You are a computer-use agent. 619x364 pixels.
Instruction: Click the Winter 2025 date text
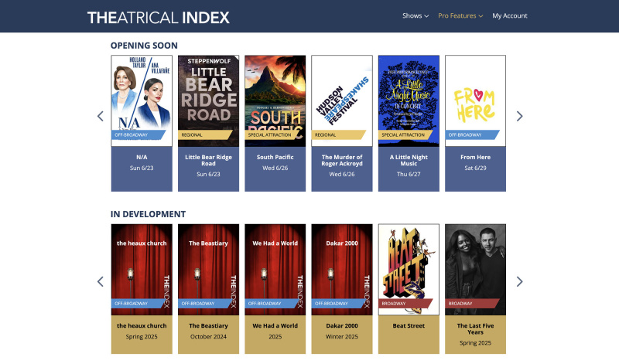point(342,337)
